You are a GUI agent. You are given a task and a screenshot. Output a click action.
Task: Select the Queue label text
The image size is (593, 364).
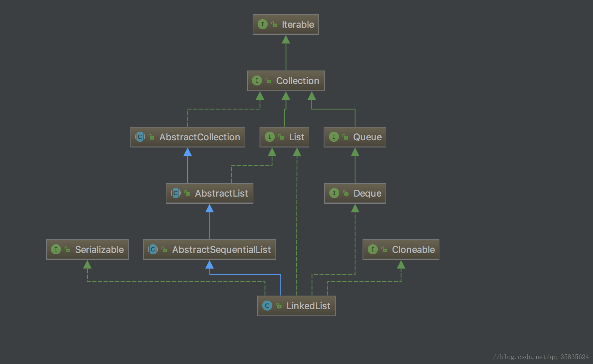(x=367, y=137)
